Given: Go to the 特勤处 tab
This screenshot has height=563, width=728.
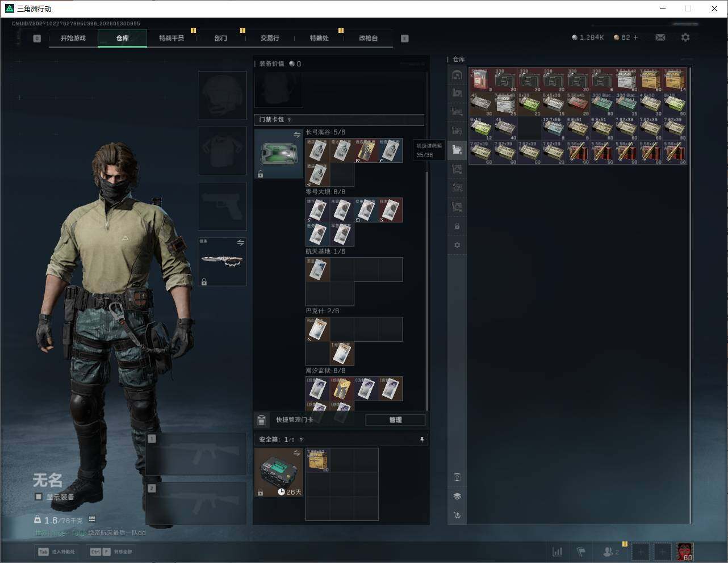Looking at the screenshot, I should point(319,38).
